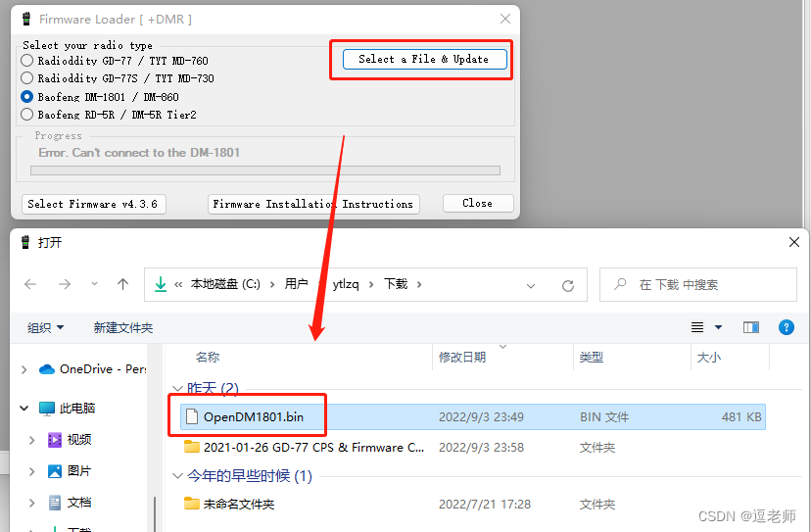
Task: Sort by 大小 column header
Action: [x=708, y=357]
